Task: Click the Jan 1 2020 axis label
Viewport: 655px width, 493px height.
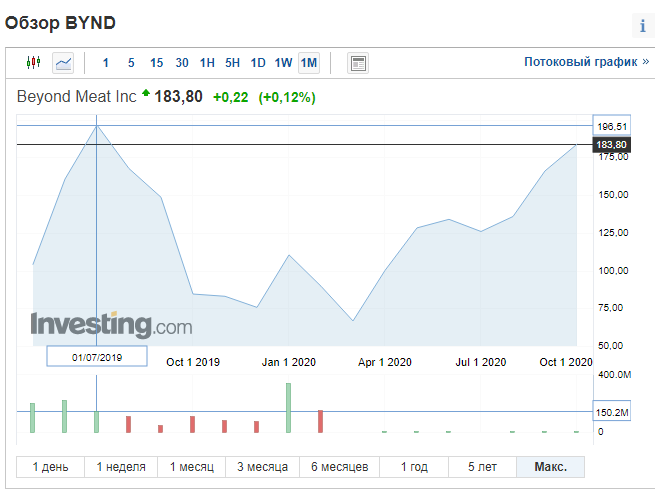Action: [289, 362]
